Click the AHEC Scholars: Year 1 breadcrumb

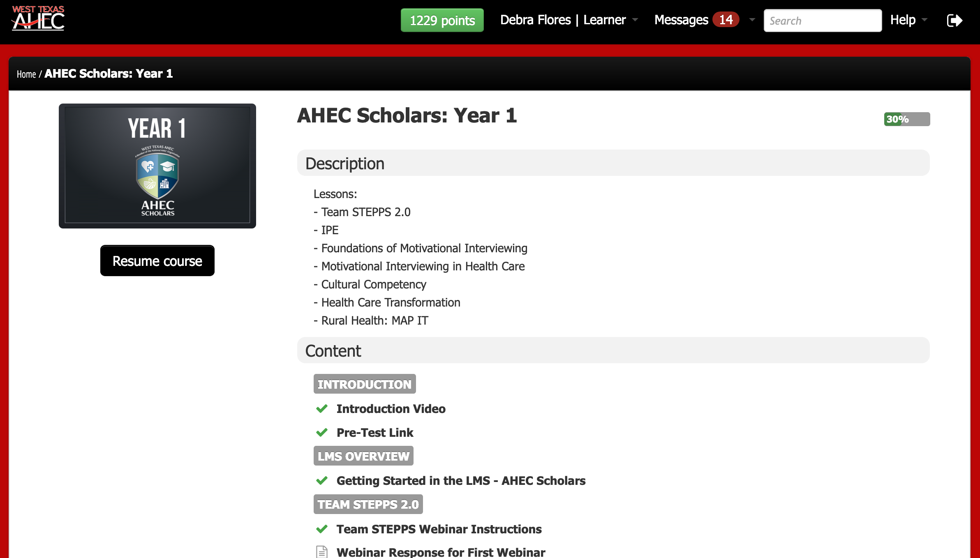(x=109, y=74)
